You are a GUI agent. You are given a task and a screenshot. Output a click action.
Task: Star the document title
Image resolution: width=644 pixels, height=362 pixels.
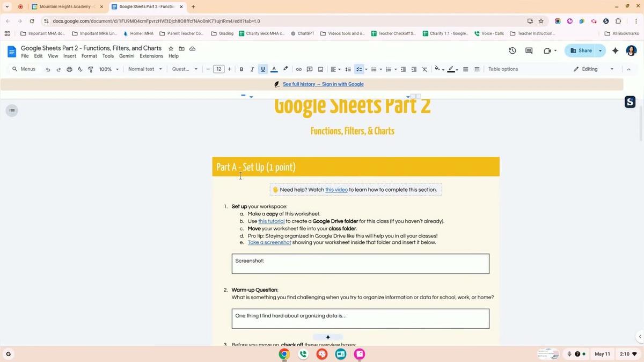pos(171,48)
